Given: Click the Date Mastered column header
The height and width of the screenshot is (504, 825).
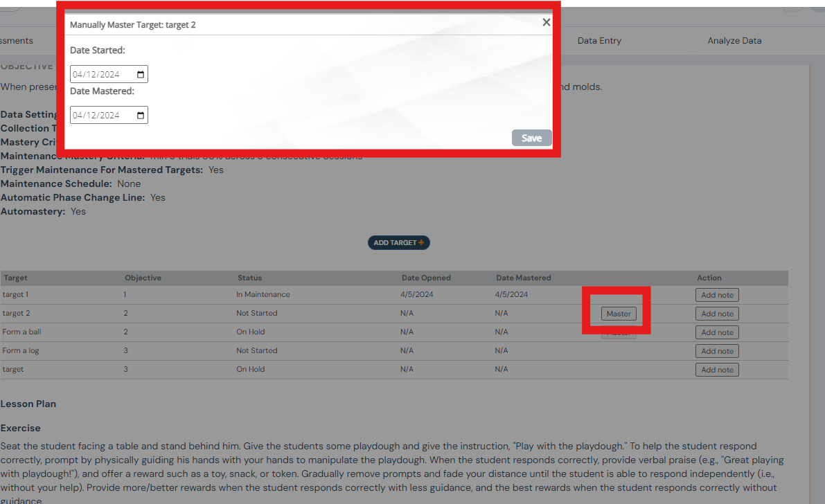Looking at the screenshot, I should coord(523,278).
